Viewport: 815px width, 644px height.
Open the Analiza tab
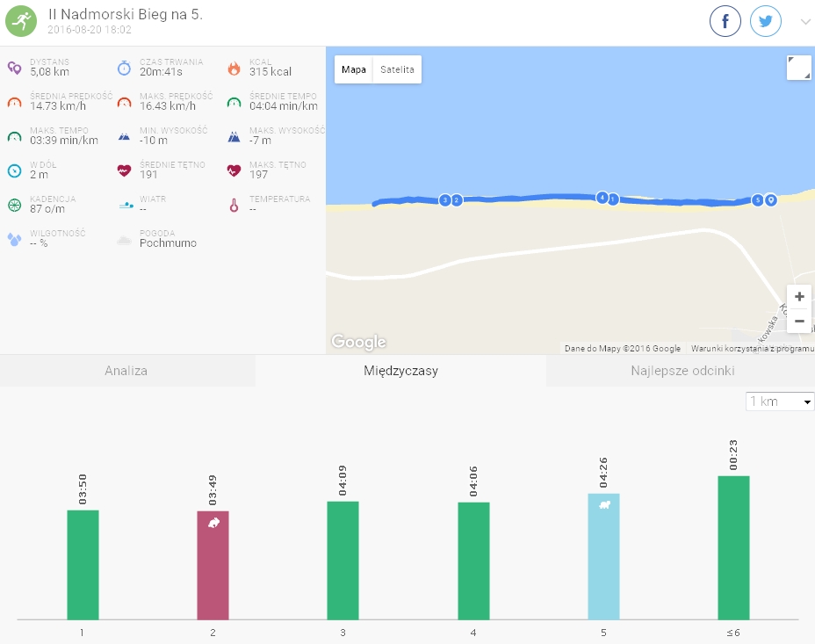click(x=126, y=371)
